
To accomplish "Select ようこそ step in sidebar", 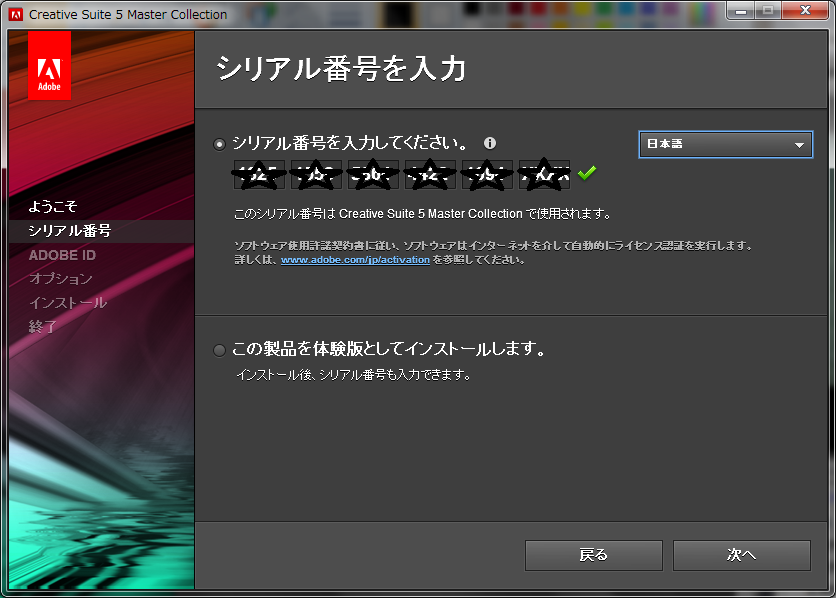I will coord(53,206).
